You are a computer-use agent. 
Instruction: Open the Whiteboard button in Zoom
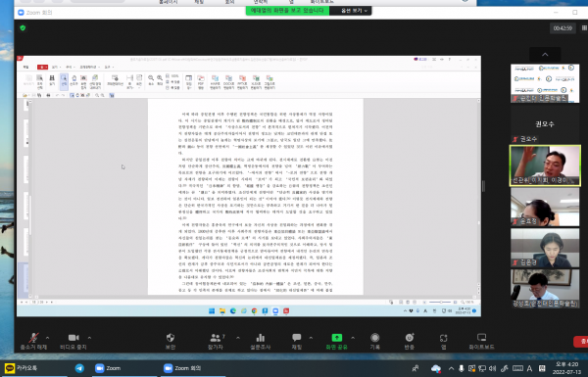click(x=481, y=342)
